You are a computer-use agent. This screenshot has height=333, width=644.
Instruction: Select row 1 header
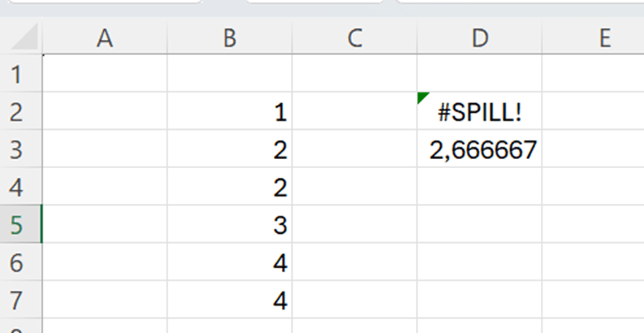[20, 74]
